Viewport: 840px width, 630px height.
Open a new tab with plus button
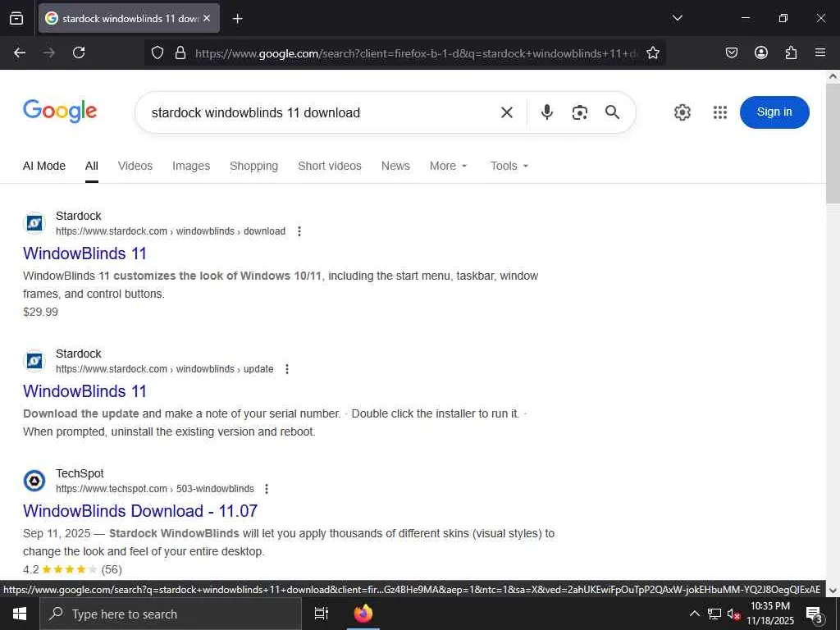tap(237, 19)
